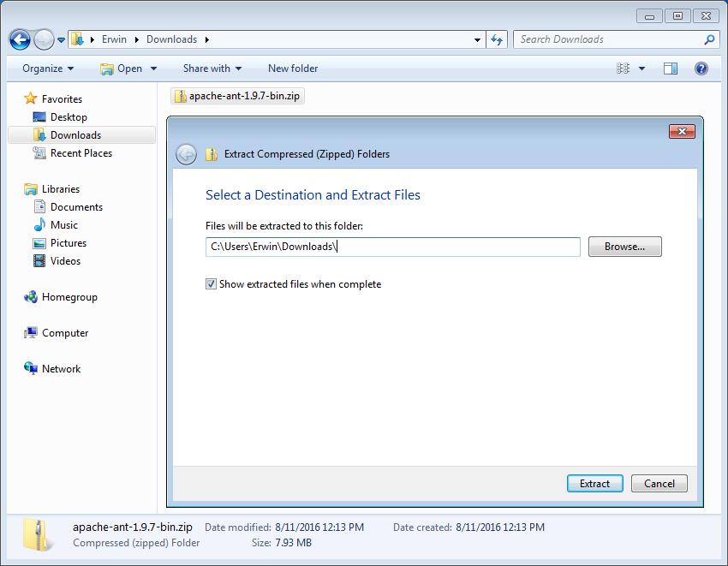Click the large zip icon in details pane
Screen dimensions: 728x566
[x=38, y=535]
